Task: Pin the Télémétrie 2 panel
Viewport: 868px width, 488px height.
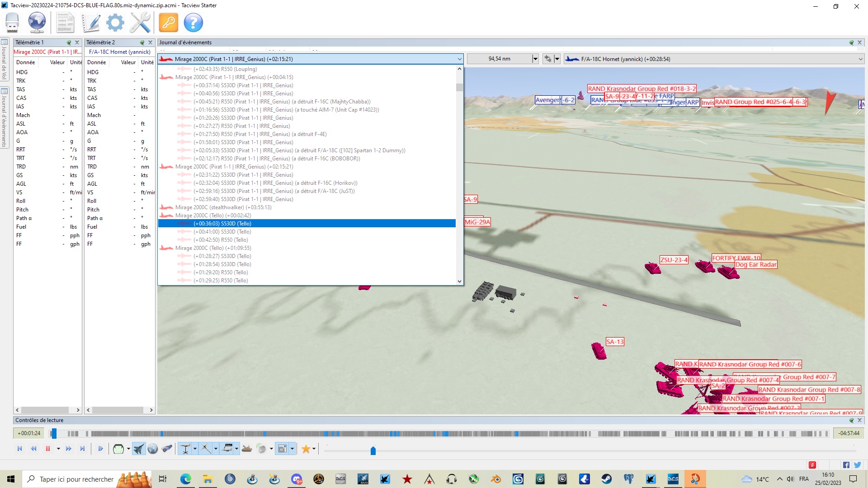Action: [142, 42]
